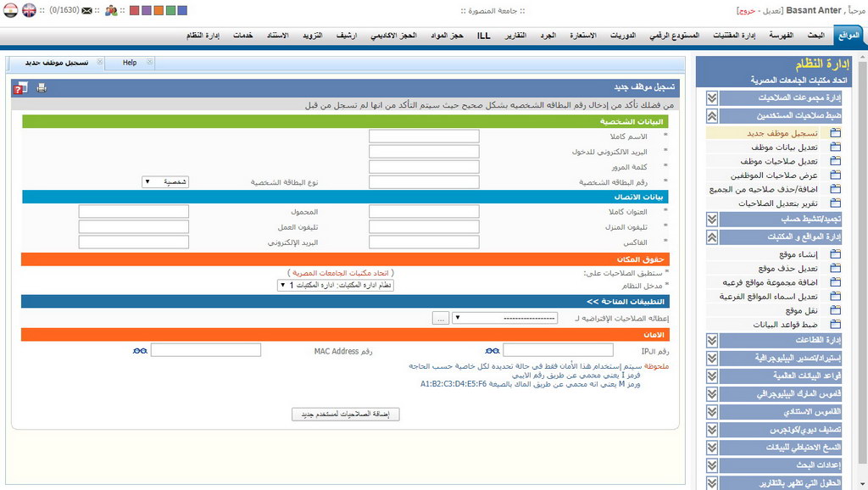Click the ellipsis button beside permissions dropdown
The image size is (868, 490).
[x=441, y=319]
